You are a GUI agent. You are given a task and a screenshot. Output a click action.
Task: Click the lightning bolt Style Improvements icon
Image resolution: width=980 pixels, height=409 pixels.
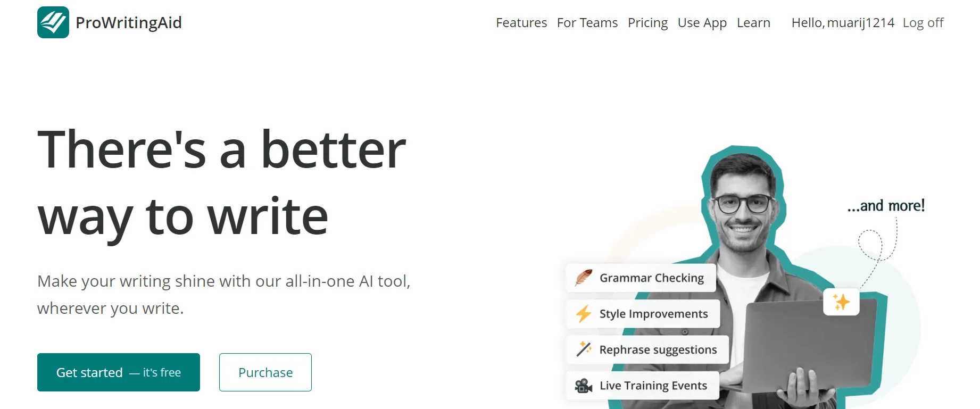coord(584,314)
